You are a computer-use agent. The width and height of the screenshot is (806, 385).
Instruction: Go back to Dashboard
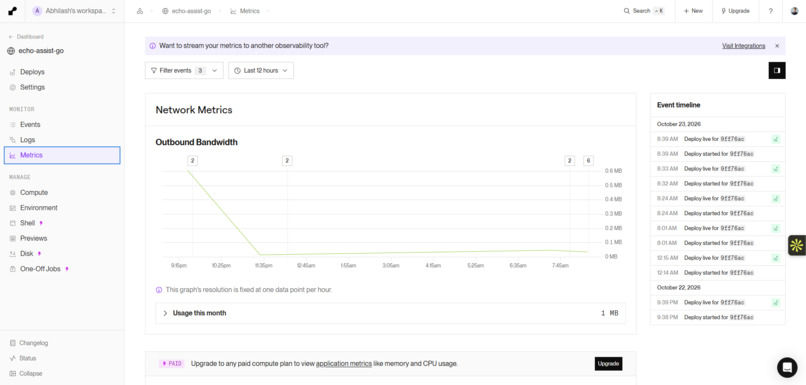coord(26,36)
